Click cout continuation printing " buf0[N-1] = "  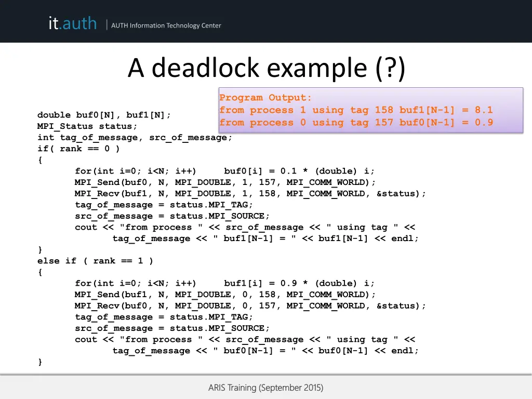pyautogui.click(x=265, y=351)
